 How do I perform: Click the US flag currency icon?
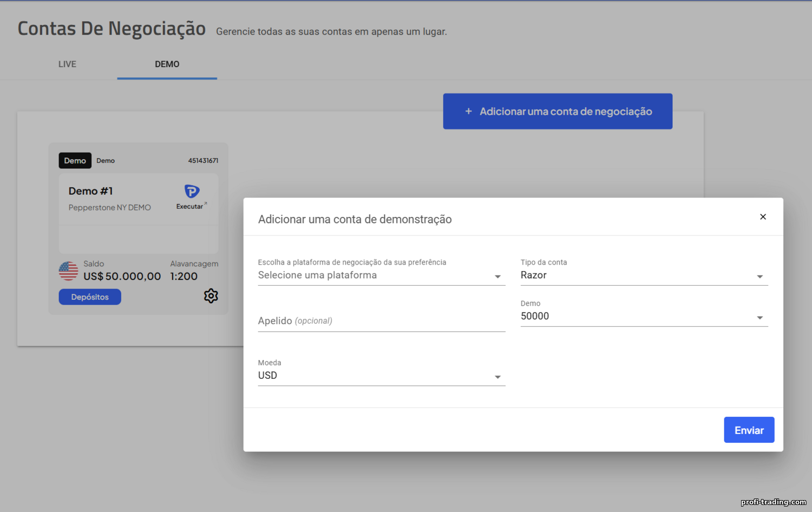[68, 271]
